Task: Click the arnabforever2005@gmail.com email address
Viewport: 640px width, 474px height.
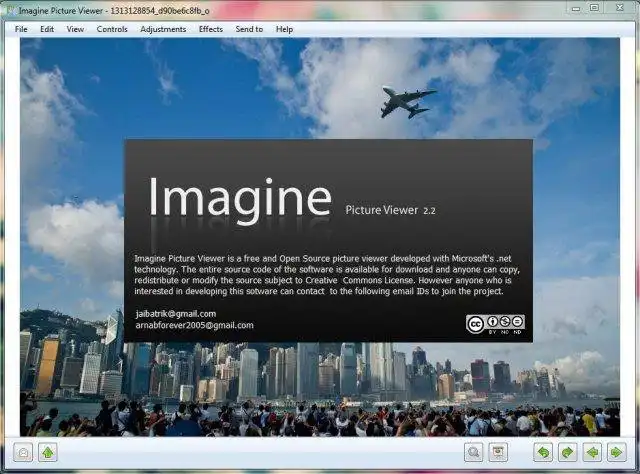Action: 194,325
